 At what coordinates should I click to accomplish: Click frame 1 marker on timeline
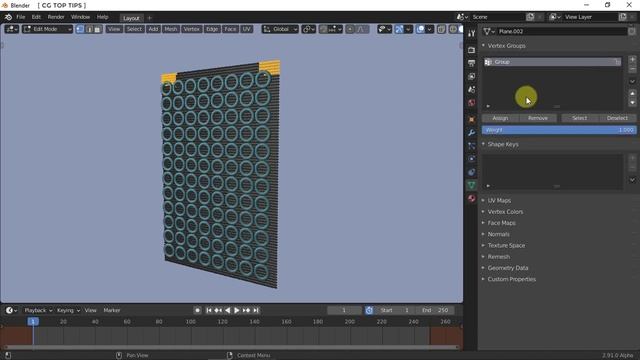tap(33, 322)
